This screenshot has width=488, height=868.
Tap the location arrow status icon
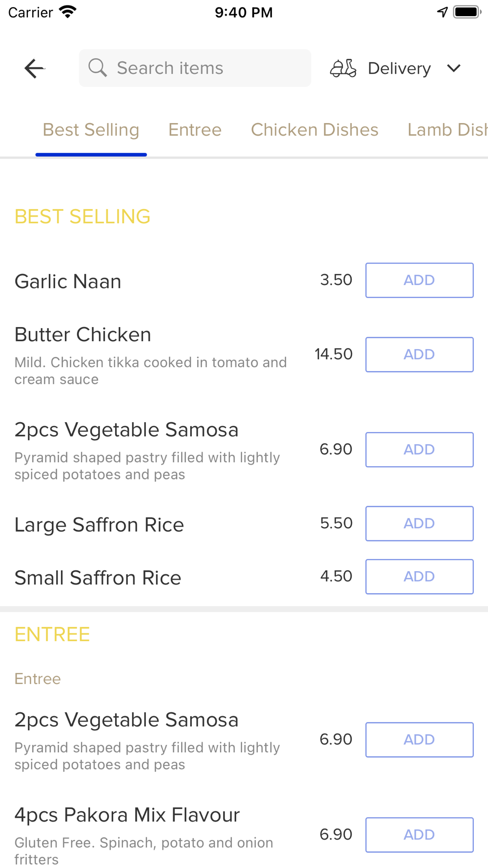[x=442, y=12]
